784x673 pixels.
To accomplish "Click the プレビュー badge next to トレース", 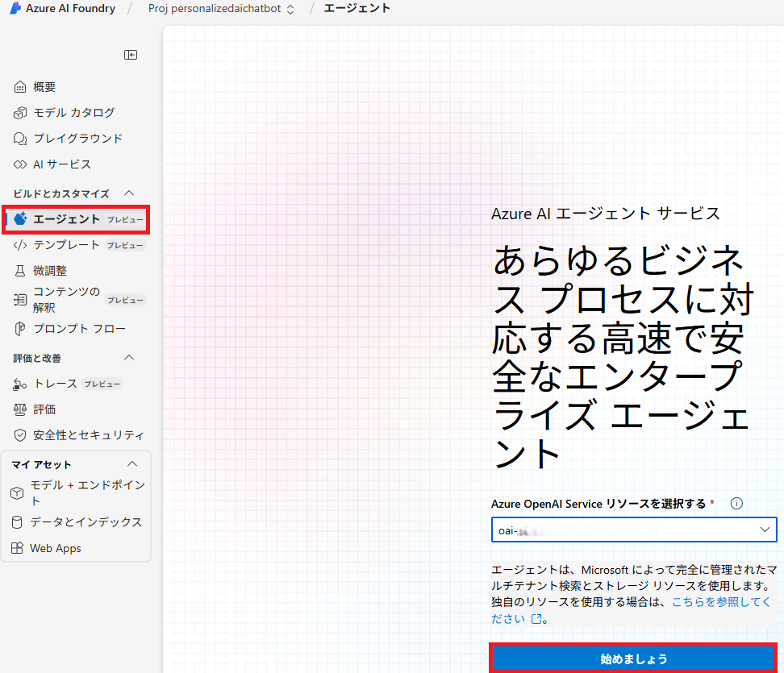I will 102,384.
